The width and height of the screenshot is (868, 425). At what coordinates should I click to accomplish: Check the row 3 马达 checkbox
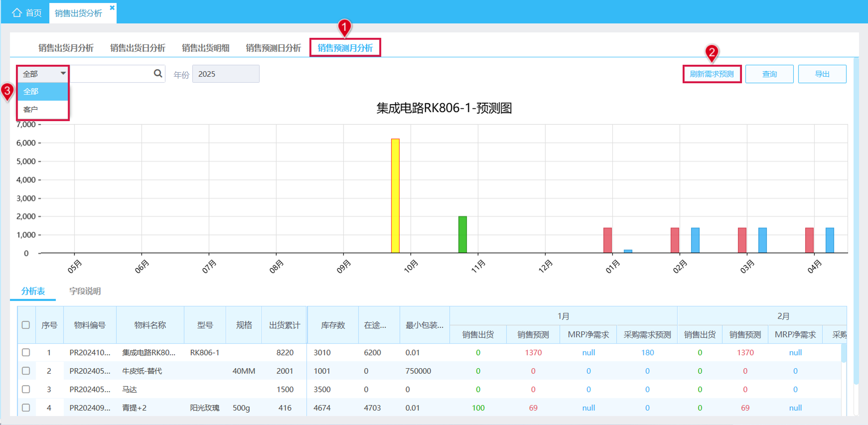click(26, 389)
